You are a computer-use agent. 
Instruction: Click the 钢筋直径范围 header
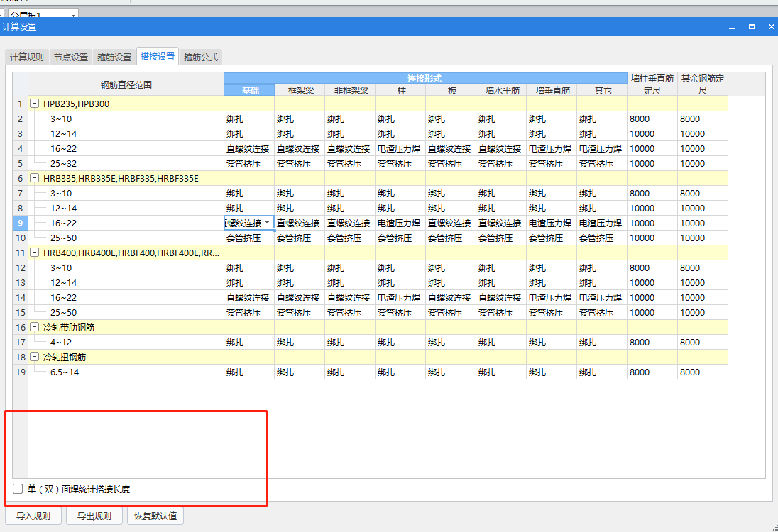[126, 84]
